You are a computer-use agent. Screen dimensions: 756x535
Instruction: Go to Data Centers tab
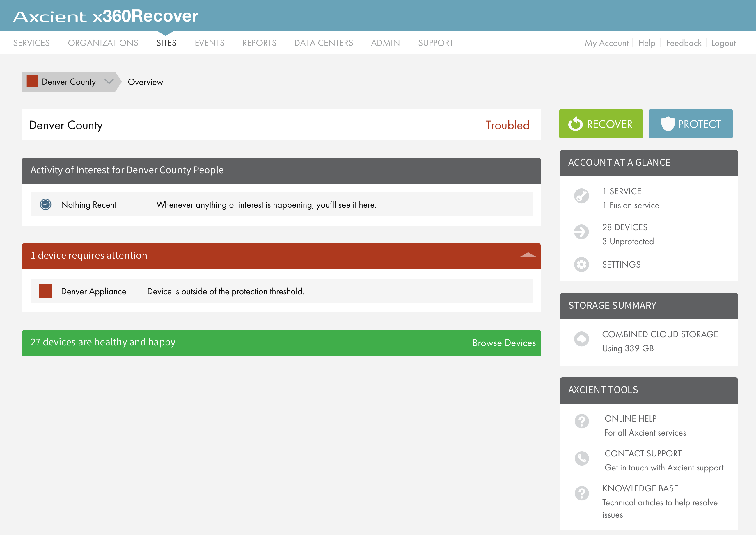point(323,43)
